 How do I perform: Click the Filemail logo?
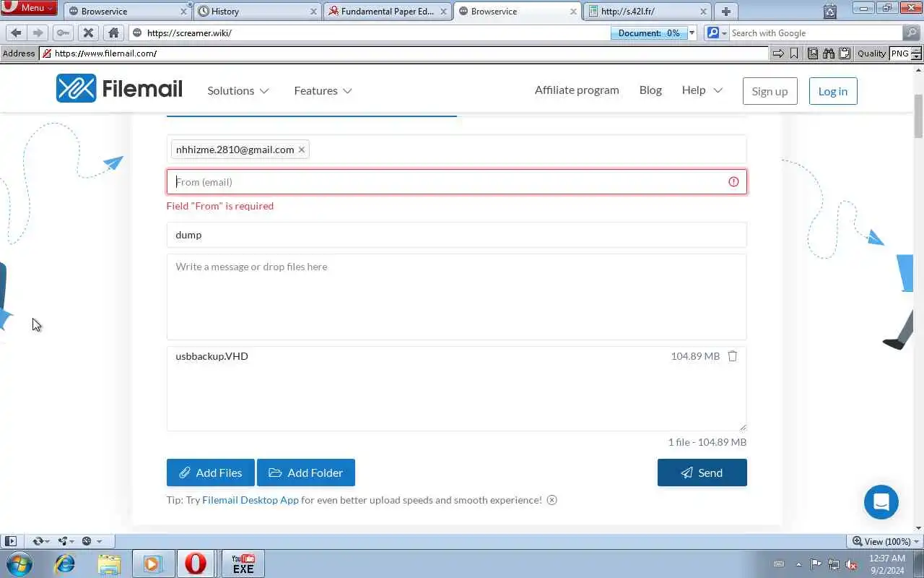(x=119, y=88)
